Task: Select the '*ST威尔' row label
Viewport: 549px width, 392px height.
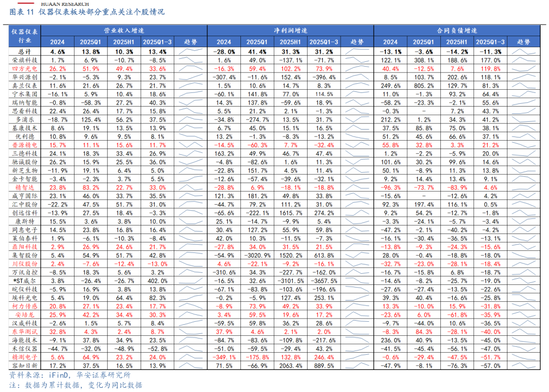Action: point(25,281)
